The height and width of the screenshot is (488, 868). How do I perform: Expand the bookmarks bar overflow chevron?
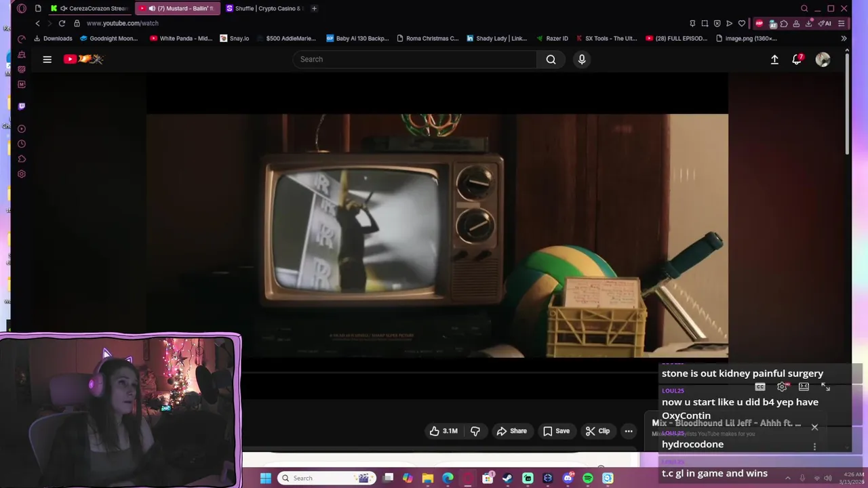click(x=844, y=39)
